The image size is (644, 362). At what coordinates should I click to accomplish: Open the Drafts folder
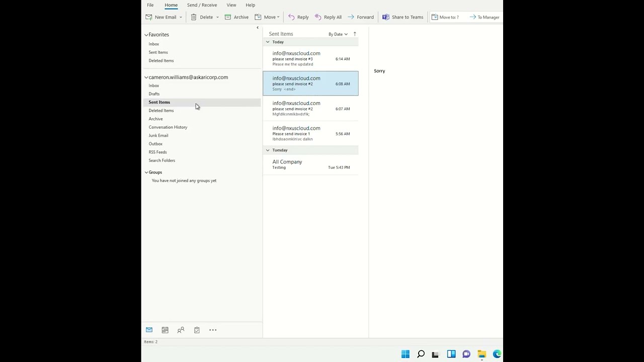[x=154, y=94]
